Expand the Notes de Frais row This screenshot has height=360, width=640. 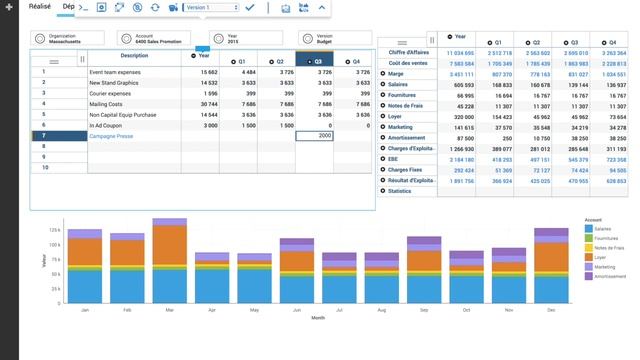coord(383,106)
